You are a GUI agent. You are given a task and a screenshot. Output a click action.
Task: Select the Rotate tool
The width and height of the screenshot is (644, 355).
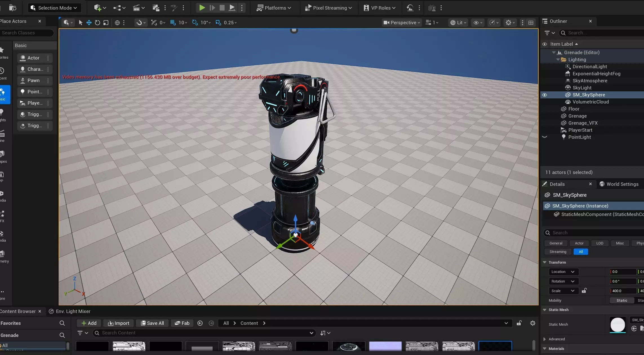click(97, 23)
